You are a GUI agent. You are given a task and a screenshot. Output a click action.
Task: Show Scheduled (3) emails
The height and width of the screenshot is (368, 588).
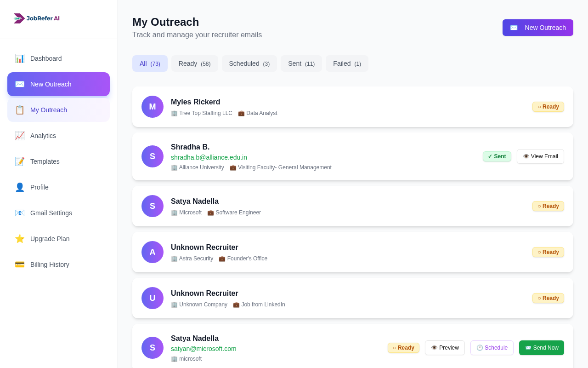249,63
